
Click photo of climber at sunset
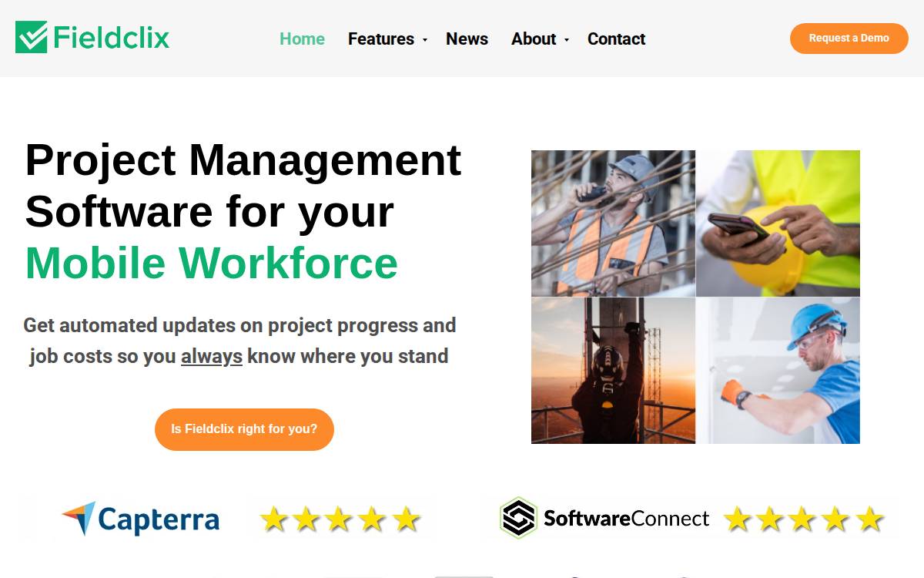click(x=613, y=371)
